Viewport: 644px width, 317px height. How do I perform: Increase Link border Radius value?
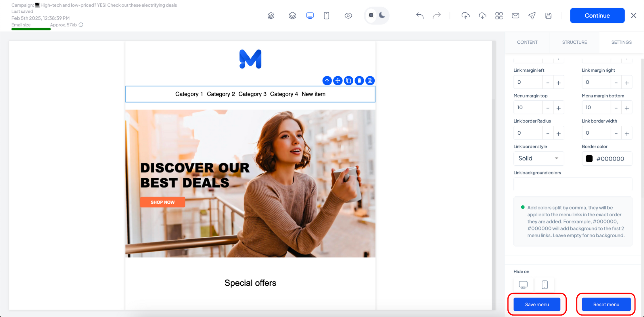click(x=559, y=133)
